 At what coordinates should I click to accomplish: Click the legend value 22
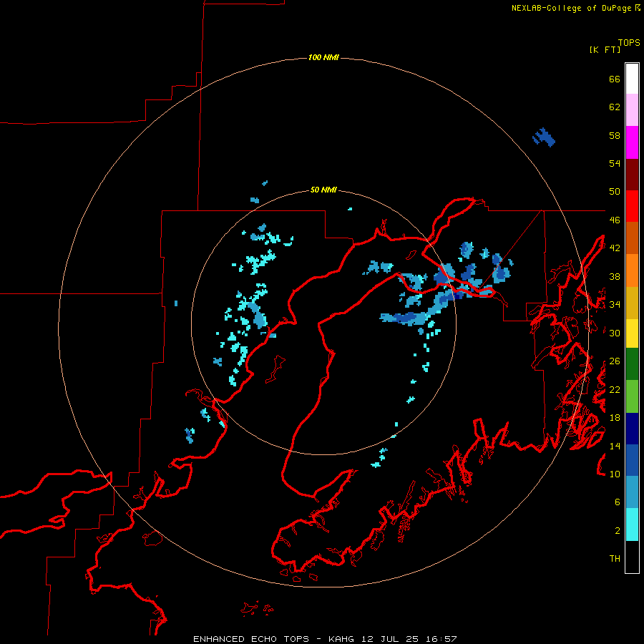pyautogui.click(x=615, y=389)
